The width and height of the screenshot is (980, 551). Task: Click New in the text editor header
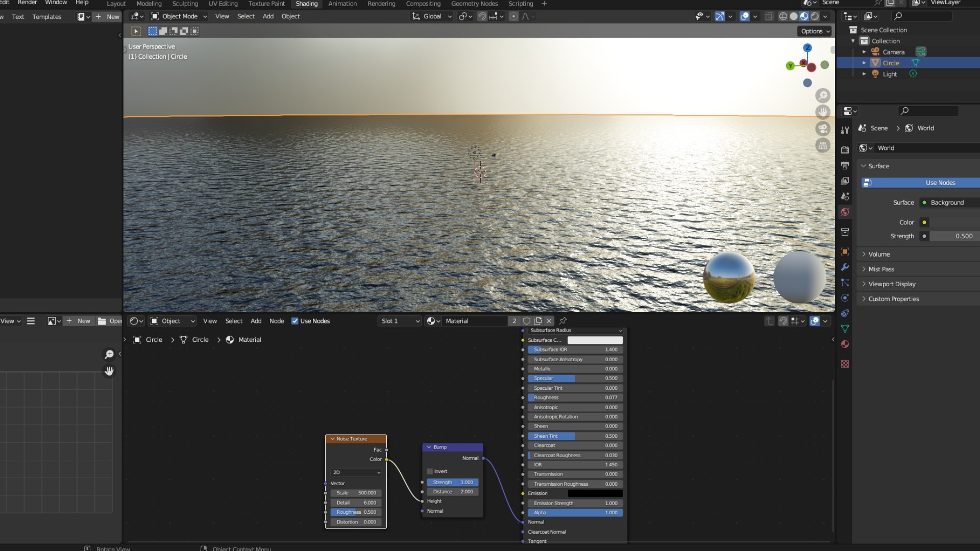[108, 17]
